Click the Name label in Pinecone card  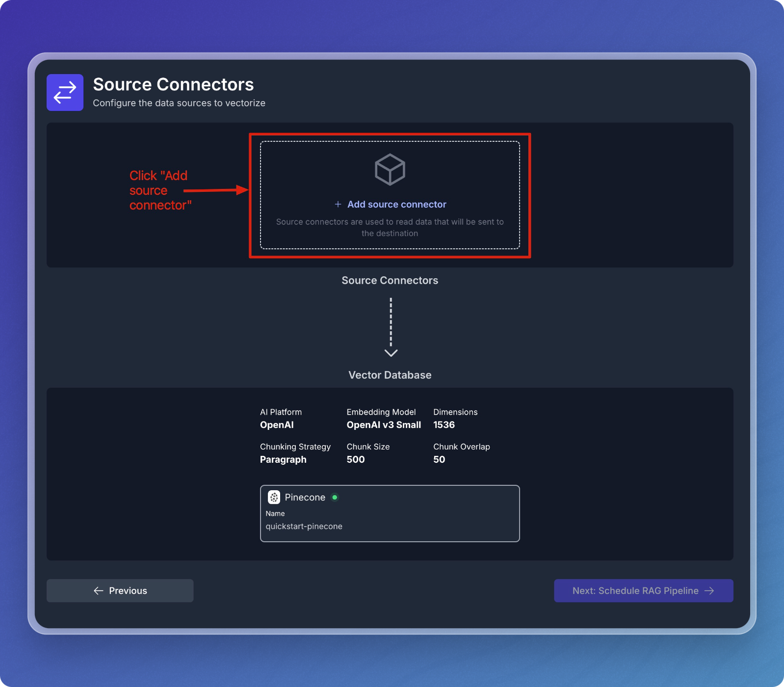click(275, 513)
